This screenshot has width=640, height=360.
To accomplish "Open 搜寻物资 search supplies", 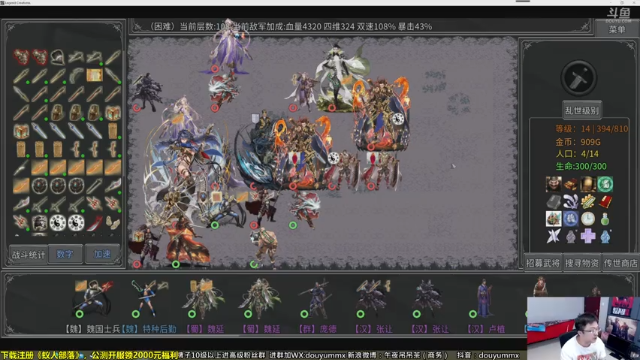I will 581,263.
